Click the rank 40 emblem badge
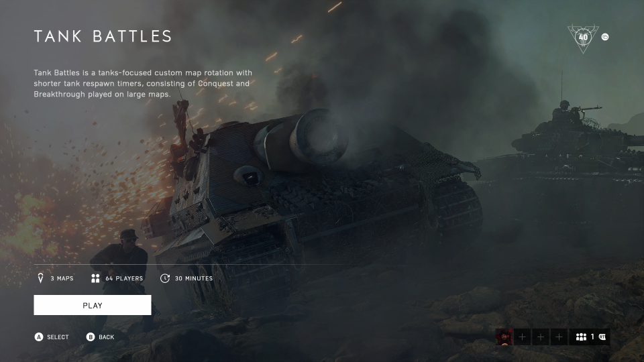 (583, 38)
